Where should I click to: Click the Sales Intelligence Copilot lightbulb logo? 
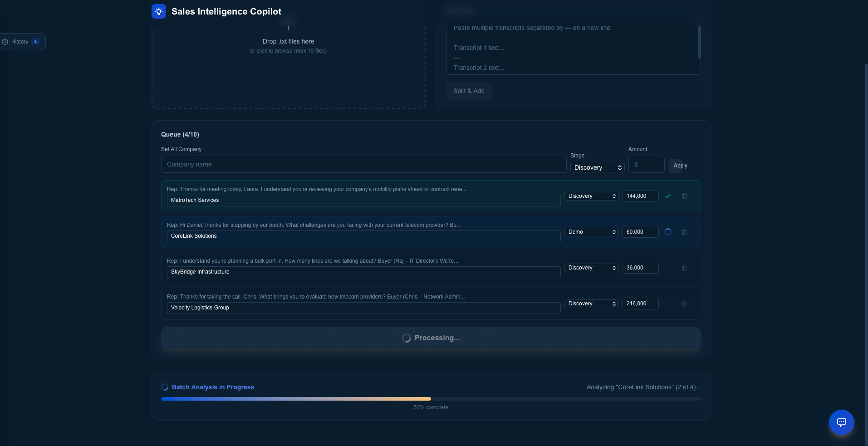pos(159,11)
